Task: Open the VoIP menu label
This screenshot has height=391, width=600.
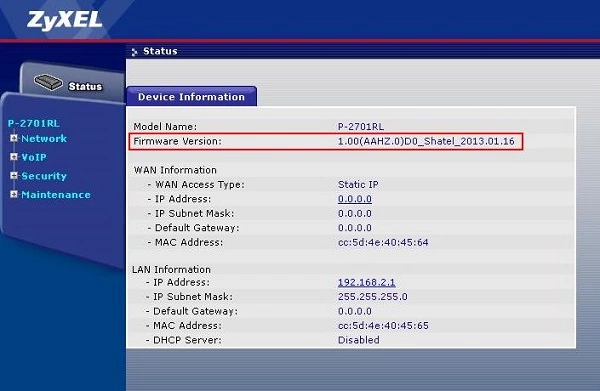Action: click(x=34, y=157)
